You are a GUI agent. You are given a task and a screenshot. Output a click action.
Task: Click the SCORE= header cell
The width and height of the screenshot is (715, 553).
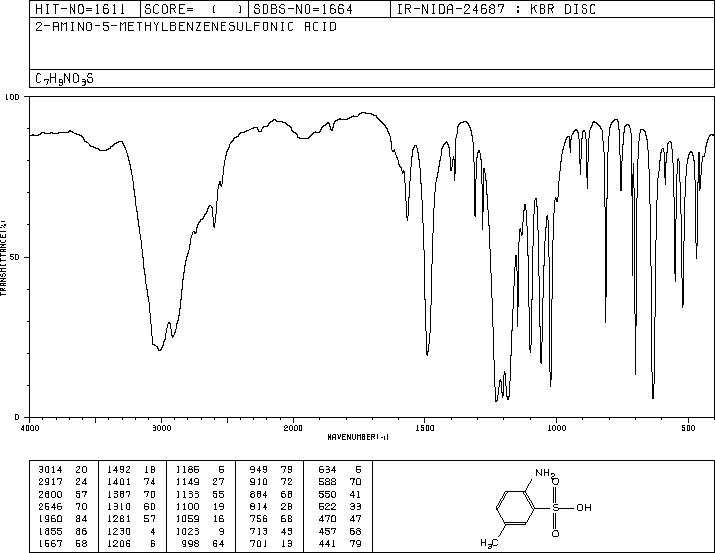click(x=194, y=9)
